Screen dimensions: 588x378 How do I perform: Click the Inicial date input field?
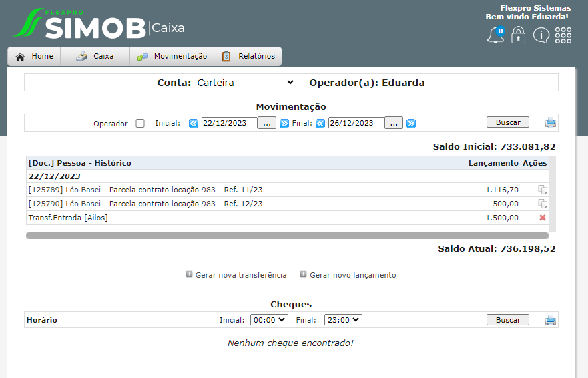pos(229,123)
